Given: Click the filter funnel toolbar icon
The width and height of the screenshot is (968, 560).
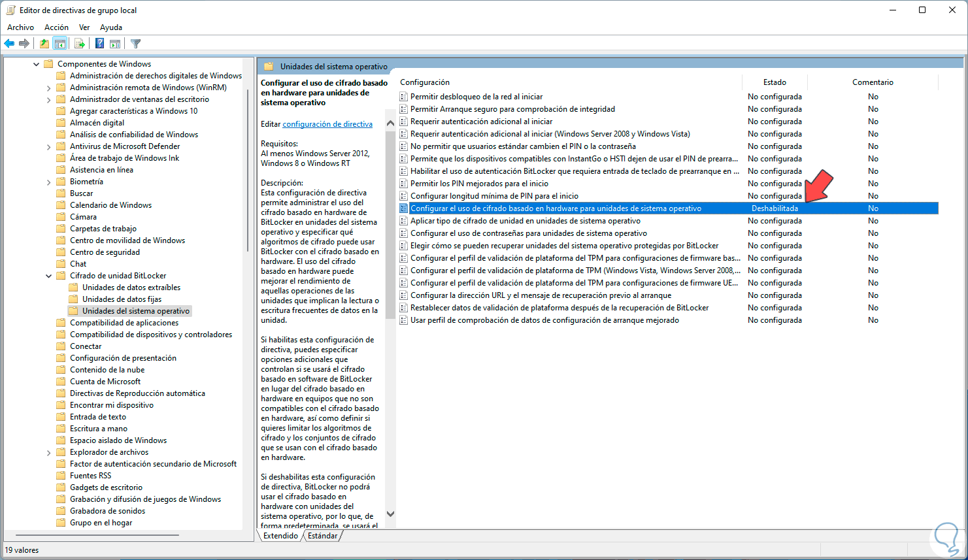Looking at the screenshot, I should click(135, 44).
